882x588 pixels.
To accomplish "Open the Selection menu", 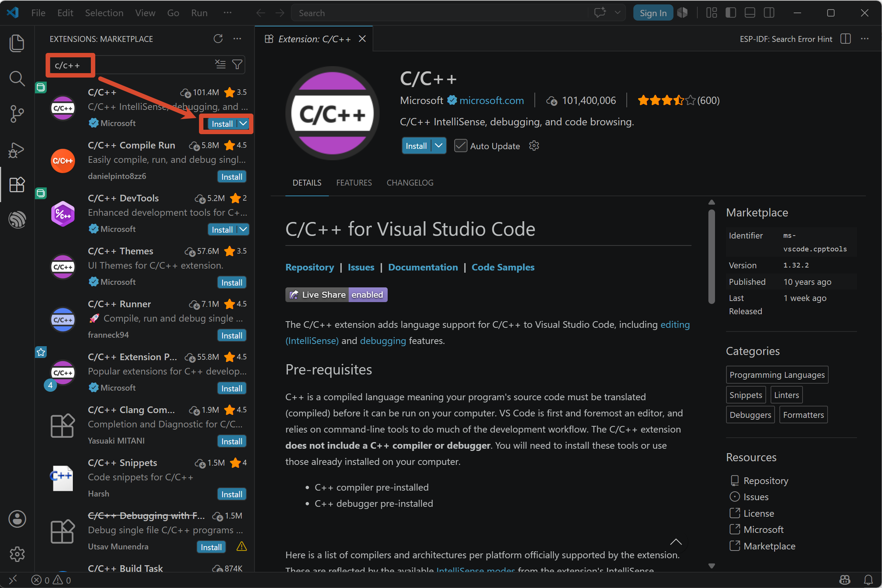I will [x=104, y=13].
